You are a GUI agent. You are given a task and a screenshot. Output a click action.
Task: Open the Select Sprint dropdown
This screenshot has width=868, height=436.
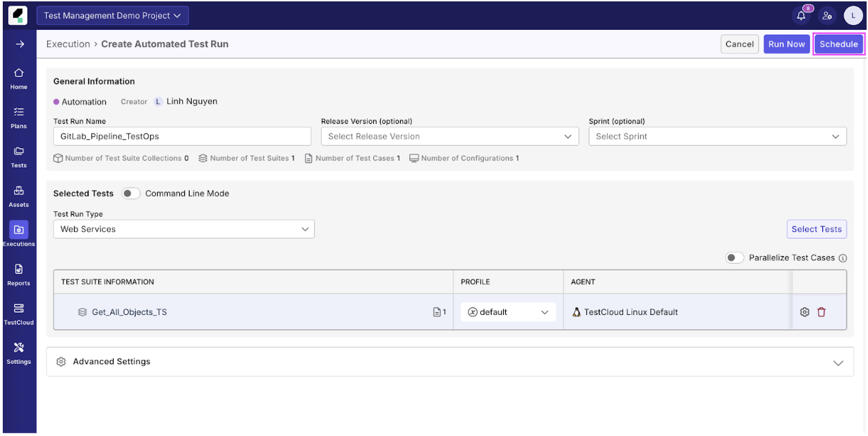coord(717,136)
